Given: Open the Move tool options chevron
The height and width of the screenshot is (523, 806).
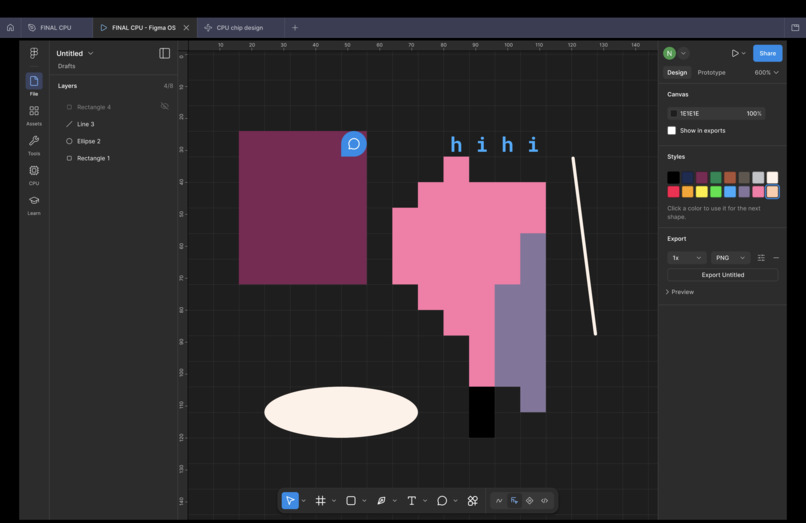Looking at the screenshot, I should pyautogui.click(x=304, y=501).
